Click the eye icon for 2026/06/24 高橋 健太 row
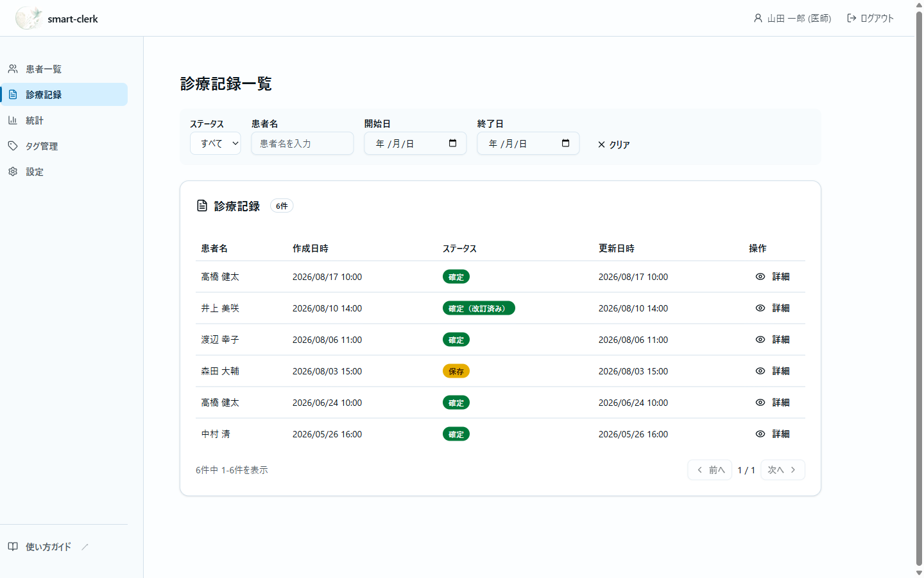Viewport: 924px width, 578px height. 760,403
